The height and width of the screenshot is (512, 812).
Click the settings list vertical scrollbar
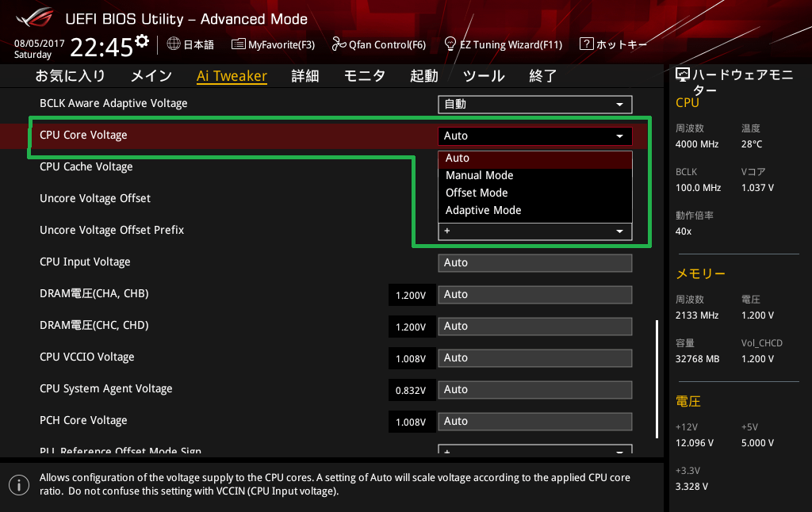(657, 379)
